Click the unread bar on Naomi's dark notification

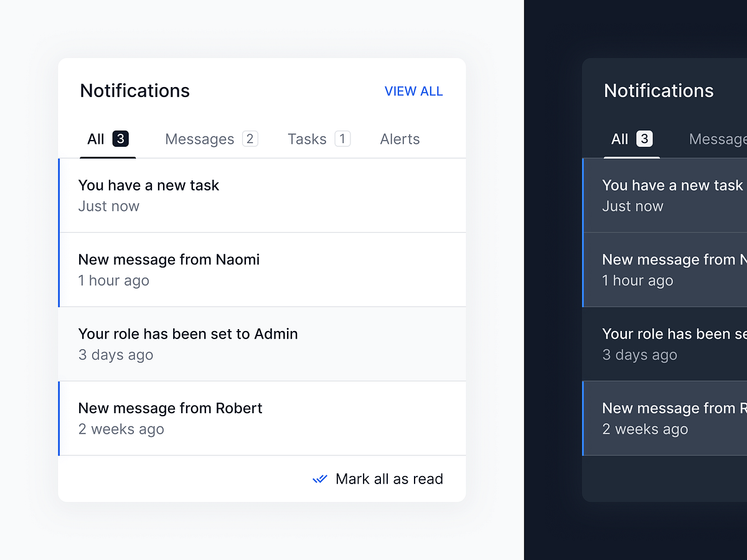click(583, 269)
